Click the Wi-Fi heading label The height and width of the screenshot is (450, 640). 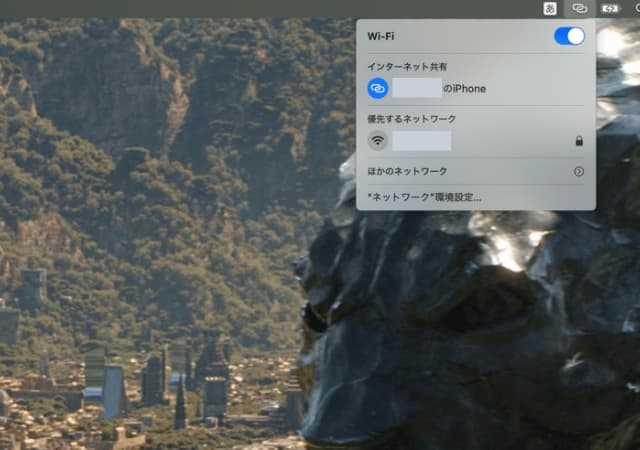point(381,36)
